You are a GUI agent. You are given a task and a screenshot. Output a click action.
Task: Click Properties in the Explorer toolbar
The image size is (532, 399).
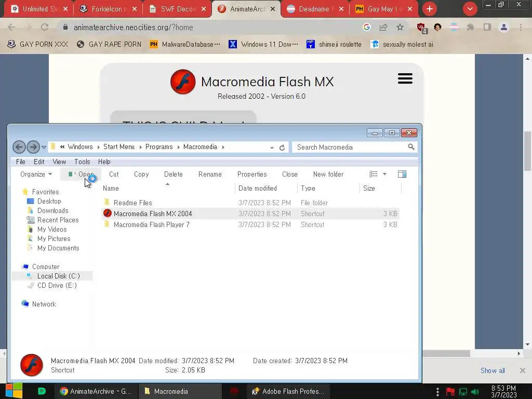(252, 174)
